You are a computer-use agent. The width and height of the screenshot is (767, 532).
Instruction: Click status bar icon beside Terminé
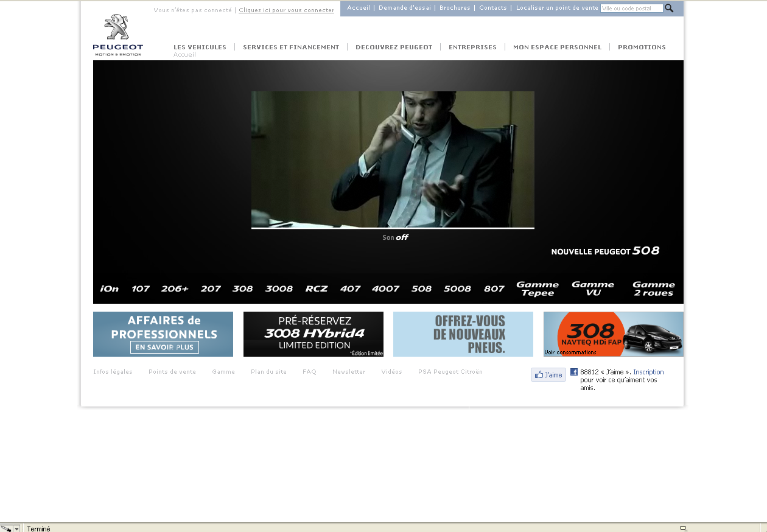click(6, 528)
